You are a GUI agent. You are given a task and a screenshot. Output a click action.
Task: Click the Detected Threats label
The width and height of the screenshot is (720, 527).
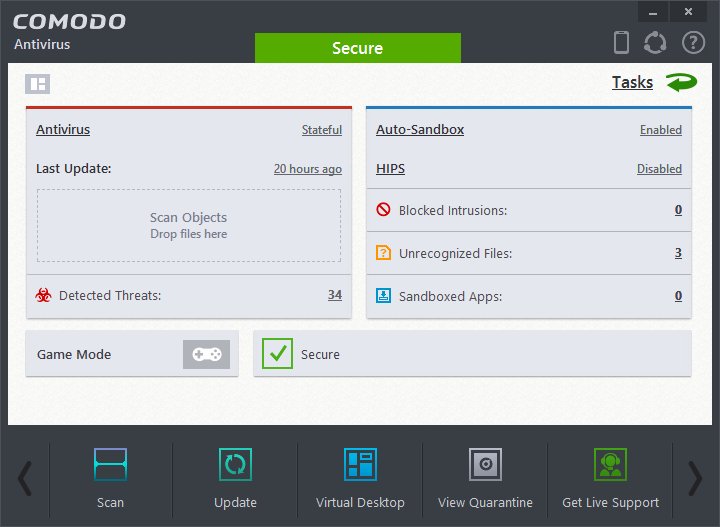click(x=110, y=295)
